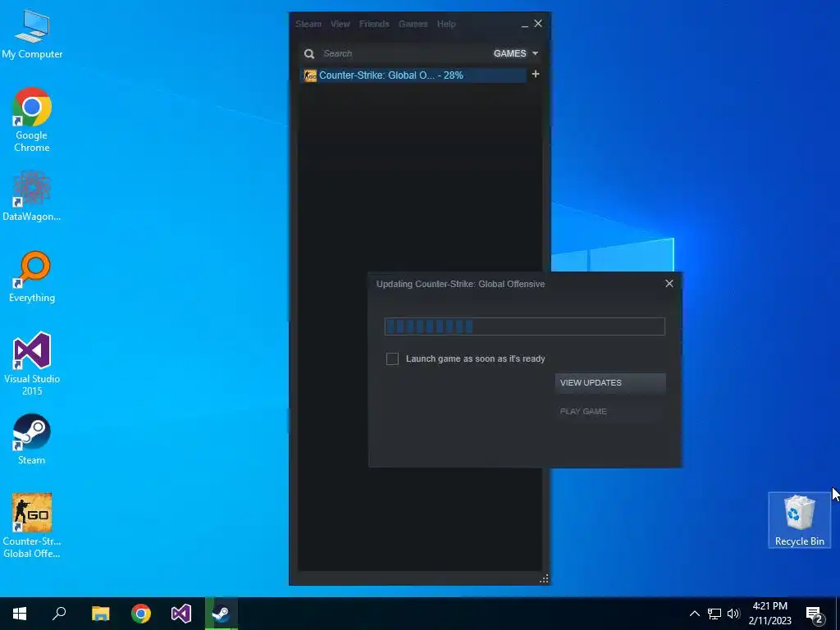Select Counter-Strike: Global O... - 28% entry
Screen dimensions: 840x630
pos(413,75)
